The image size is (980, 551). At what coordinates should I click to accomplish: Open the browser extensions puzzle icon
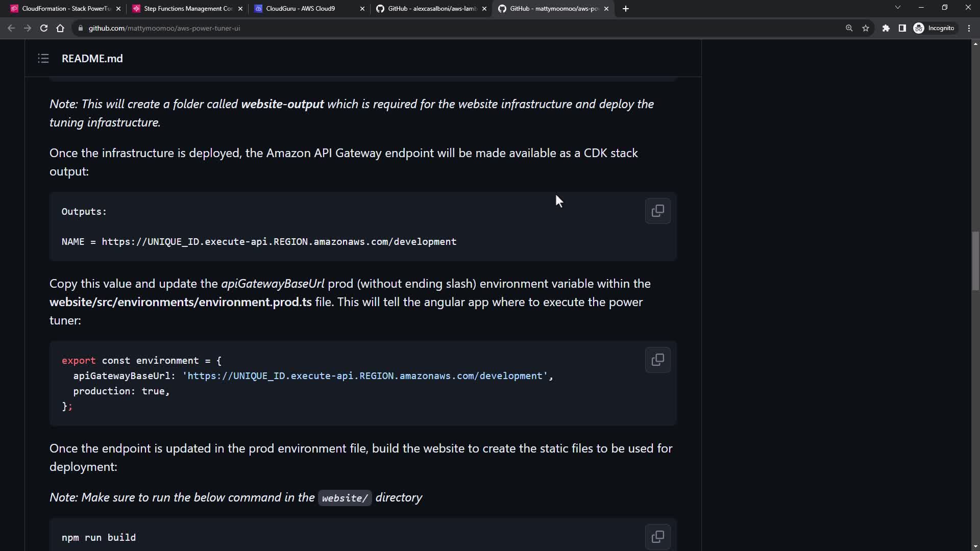pyautogui.click(x=886, y=28)
